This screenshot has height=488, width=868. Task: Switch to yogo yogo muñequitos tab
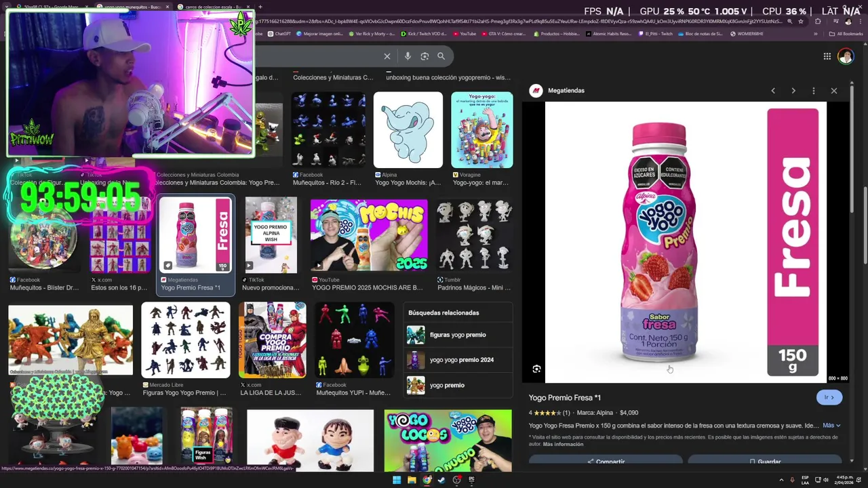pyautogui.click(x=132, y=7)
